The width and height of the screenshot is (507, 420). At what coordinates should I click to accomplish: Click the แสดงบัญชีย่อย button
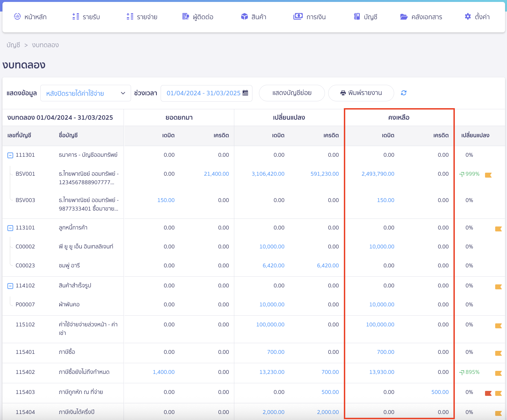point(292,93)
